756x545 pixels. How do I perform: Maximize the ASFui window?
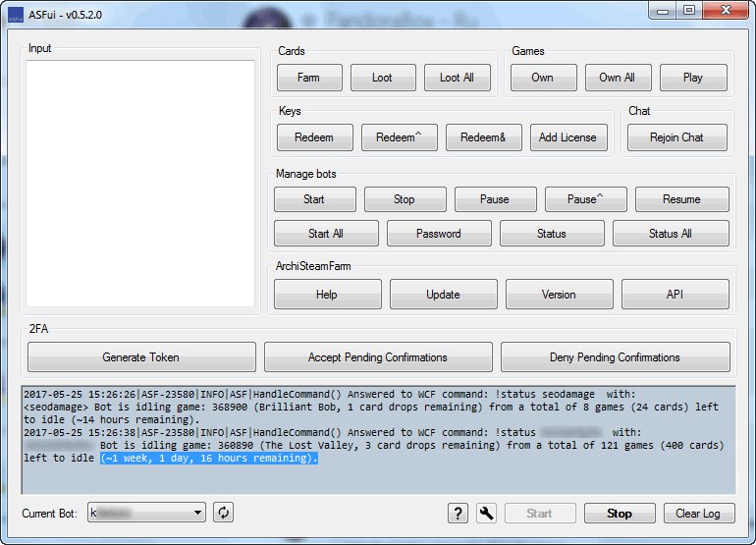pyautogui.click(x=689, y=10)
